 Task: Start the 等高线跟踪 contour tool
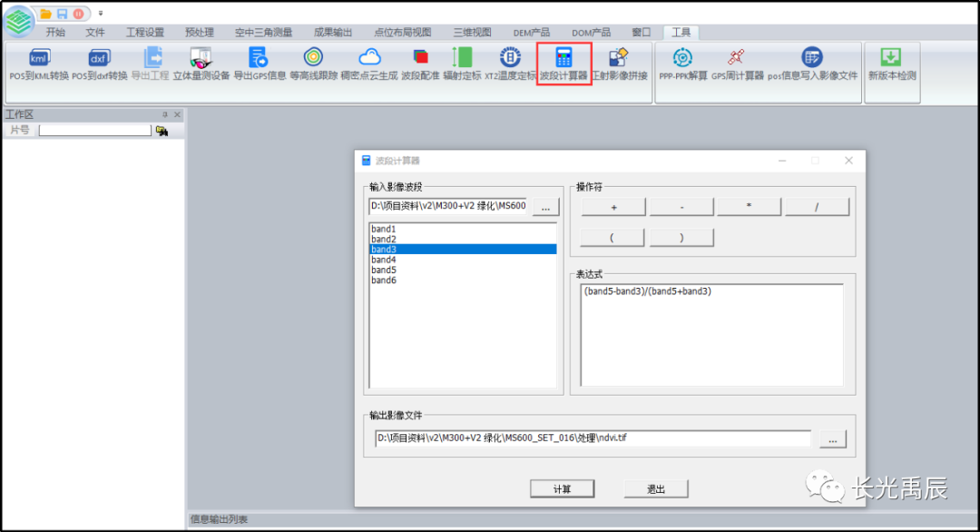tap(313, 58)
